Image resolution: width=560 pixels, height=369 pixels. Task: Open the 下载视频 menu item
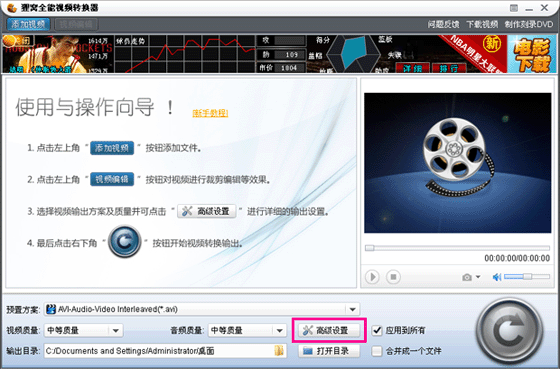(x=482, y=24)
